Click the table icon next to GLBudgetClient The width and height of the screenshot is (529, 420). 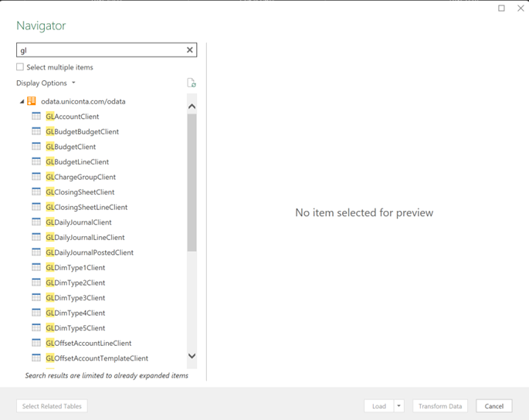tap(36, 147)
